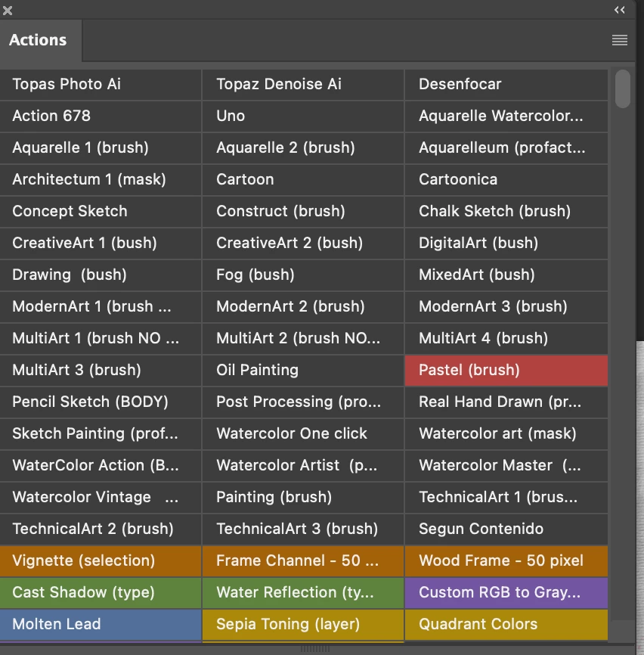The image size is (644, 655).
Task: Play the Oil Painting action
Action: [x=303, y=370]
